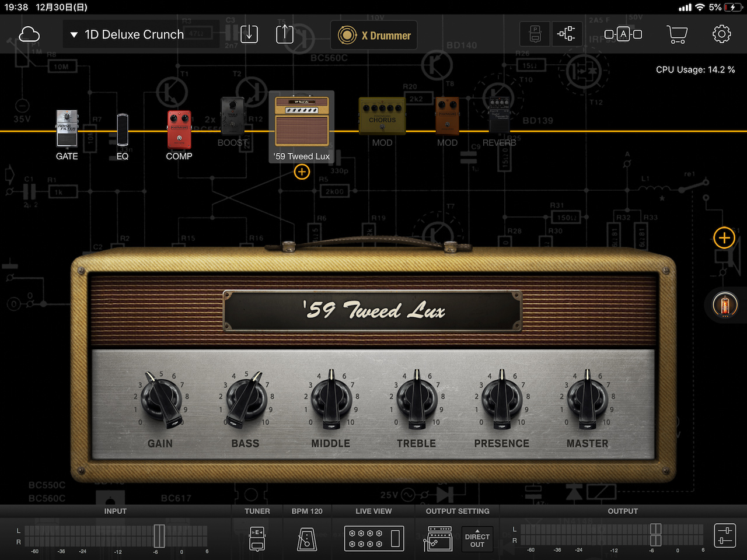The width and height of the screenshot is (747, 560).
Task: Tap the save preset download icon
Action: pyautogui.click(x=249, y=34)
